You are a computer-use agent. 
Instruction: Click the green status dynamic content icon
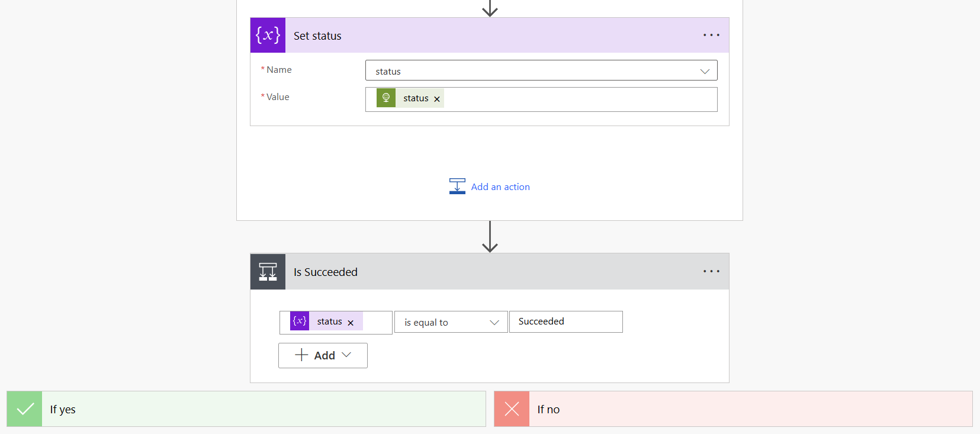pyautogui.click(x=386, y=98)
